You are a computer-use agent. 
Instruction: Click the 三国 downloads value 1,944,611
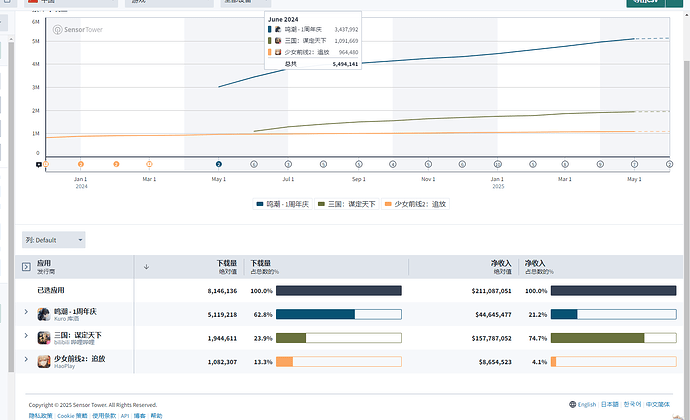click(222, 339)
